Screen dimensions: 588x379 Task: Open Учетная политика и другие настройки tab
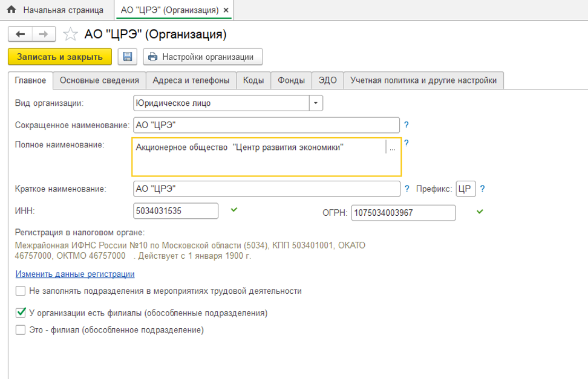[x=423, y=80]
